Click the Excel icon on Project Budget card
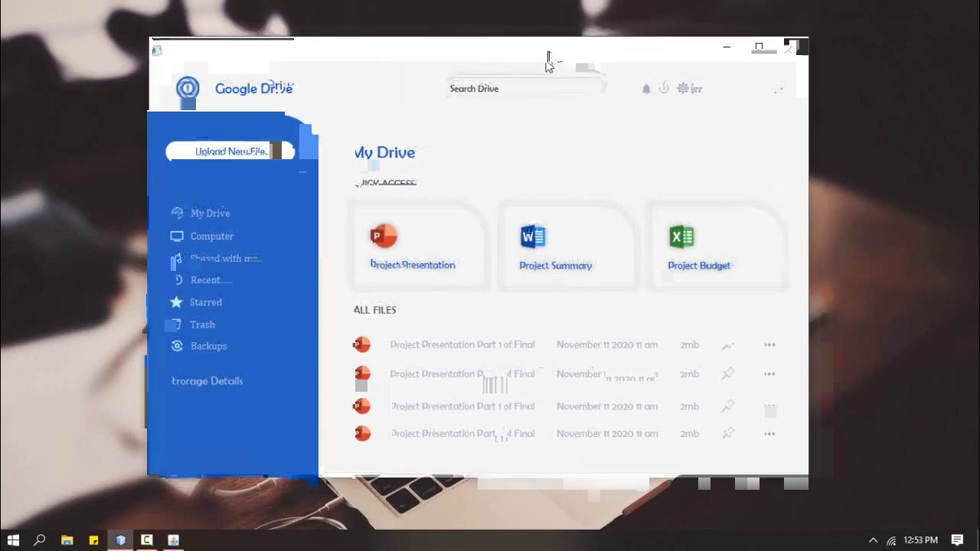The height and width of the screenshot is (551, 980). [681, 236]
